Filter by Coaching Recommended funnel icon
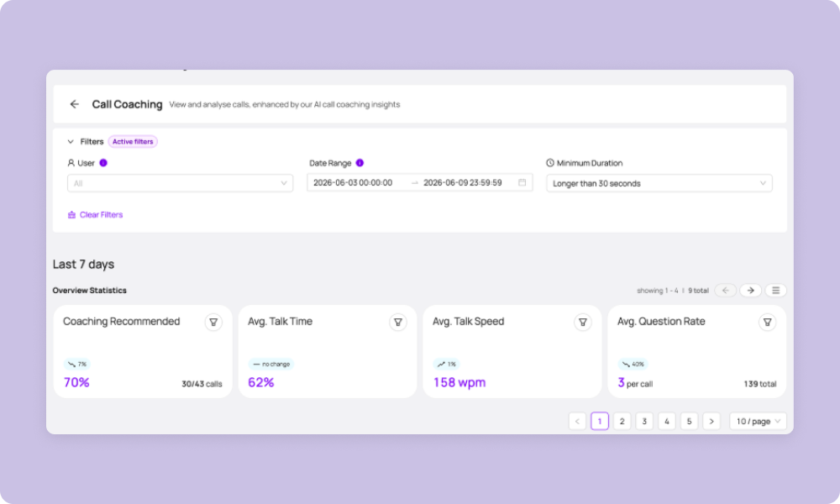Screen dimensions: 840x504 [x=213, y=323]
